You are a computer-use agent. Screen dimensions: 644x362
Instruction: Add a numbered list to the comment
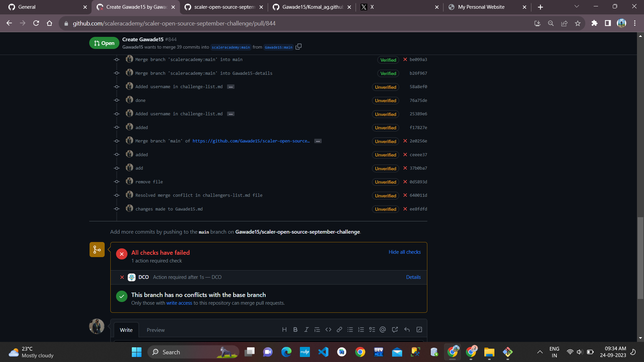tap(361, 329)
